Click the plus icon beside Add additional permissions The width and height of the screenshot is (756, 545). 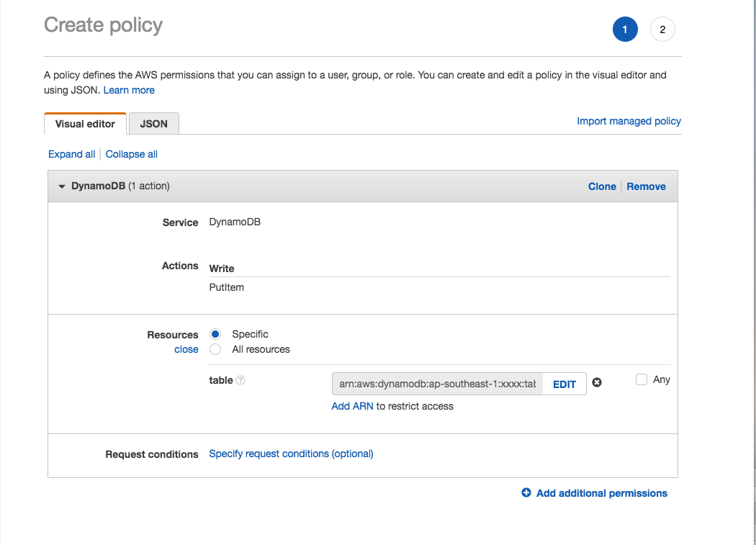coord(526,492)
